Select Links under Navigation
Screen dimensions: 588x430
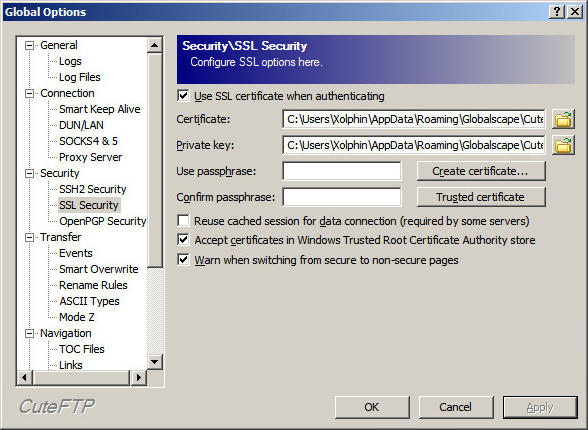tap(71, 365)
